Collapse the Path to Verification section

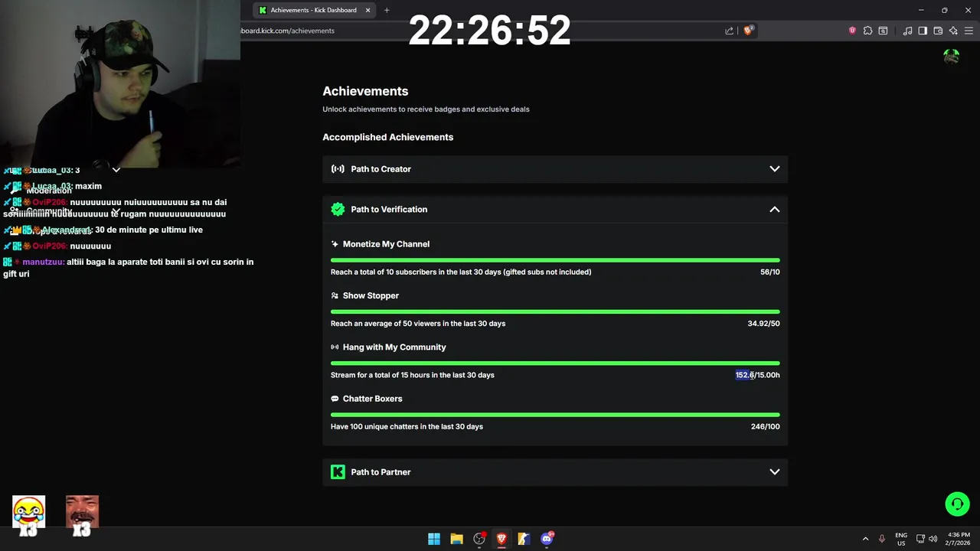(x=555, y=209)
